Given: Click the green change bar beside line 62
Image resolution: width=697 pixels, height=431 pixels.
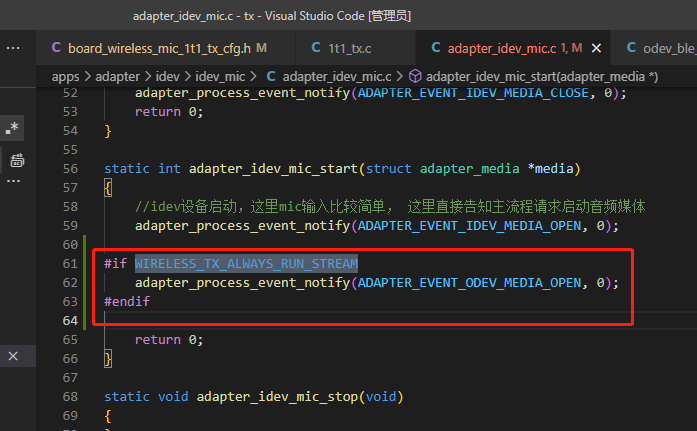Looking at the screenshot, I should coord(84,283).
